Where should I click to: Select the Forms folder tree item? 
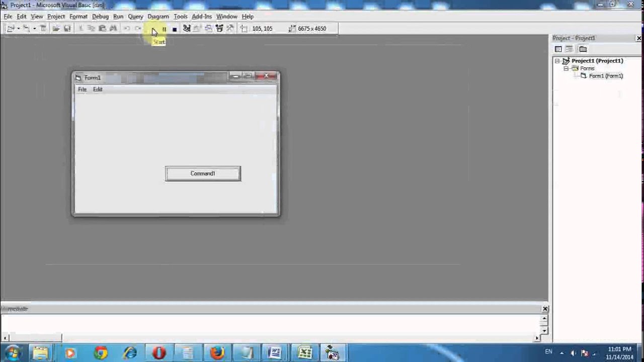point(587,68)
